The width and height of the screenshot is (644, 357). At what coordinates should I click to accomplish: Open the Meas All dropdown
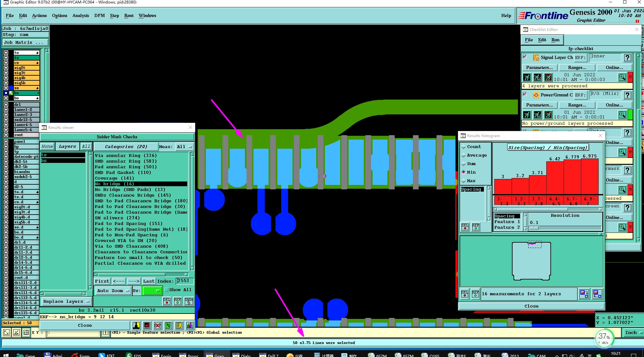pos(184,147)
